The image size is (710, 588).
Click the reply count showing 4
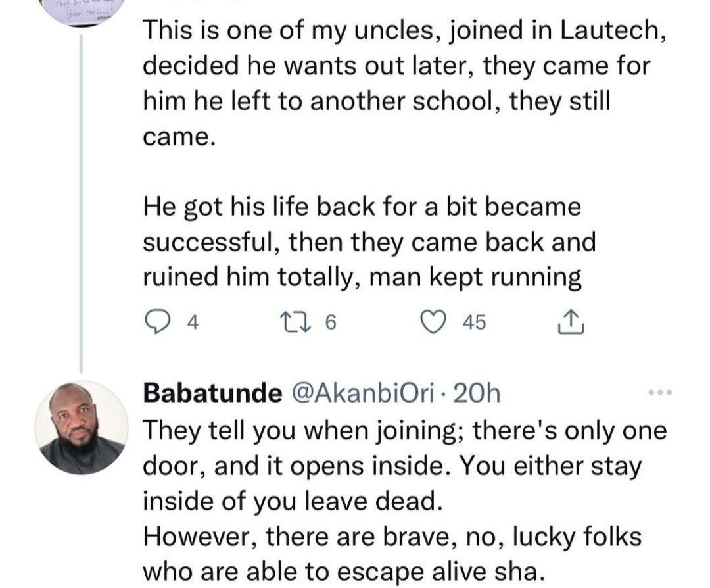point(192,322)
